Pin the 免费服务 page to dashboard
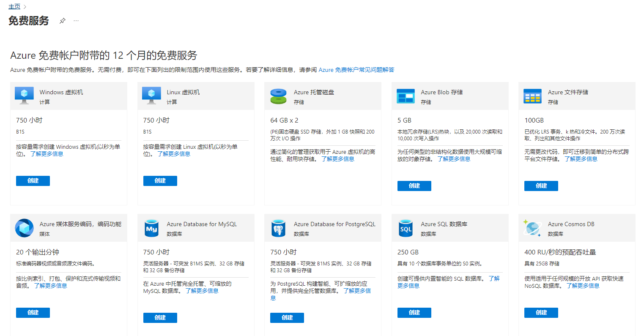The image size is (644, 336). (63, 21)
